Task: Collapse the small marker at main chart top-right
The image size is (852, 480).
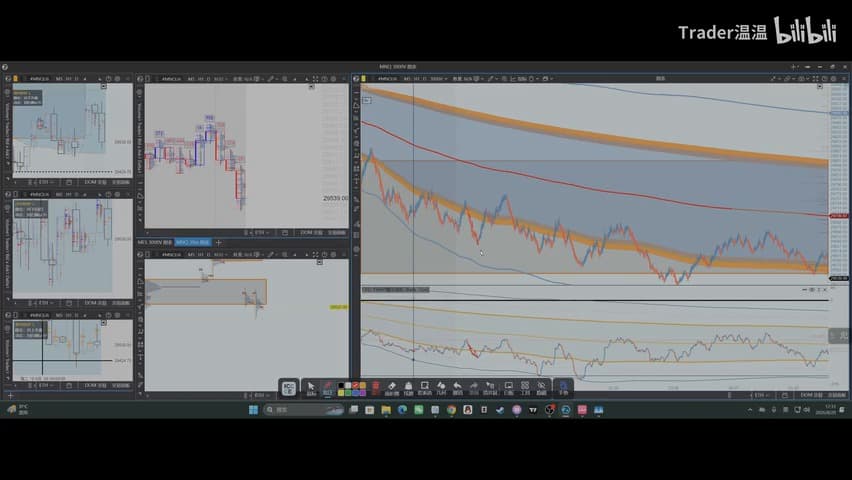Action: pyautogui.click(x=820, y=86)
